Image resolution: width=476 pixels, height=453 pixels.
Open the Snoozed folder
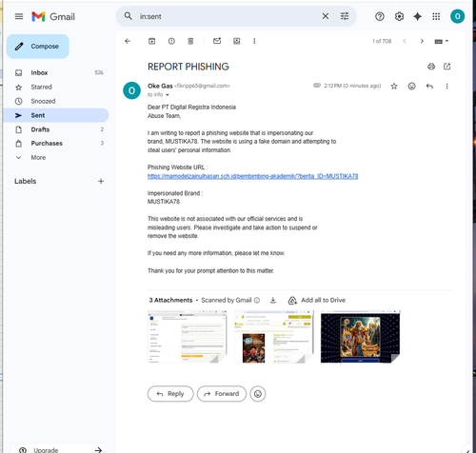[x=56, y=101]
